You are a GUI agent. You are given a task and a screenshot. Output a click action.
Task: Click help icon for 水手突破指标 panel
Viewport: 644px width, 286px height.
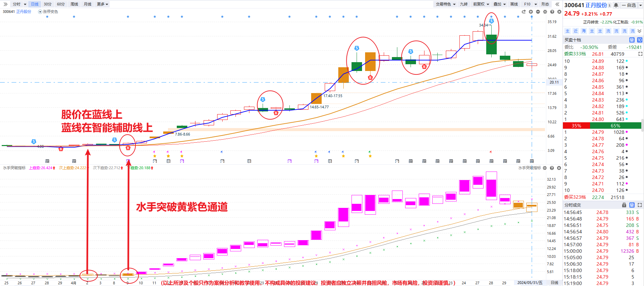(x=552, y=168)
